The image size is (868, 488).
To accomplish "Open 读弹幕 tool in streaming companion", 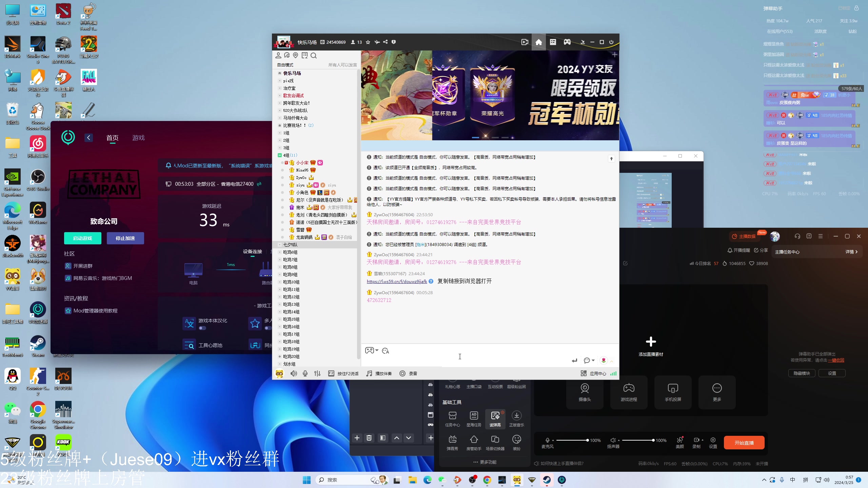I will [x=495, y=419].
